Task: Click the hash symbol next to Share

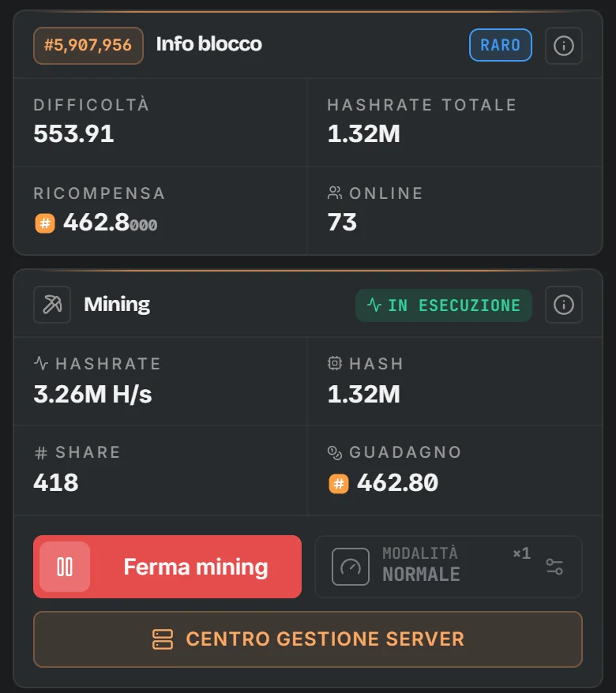Action: [x=41, y=452]
